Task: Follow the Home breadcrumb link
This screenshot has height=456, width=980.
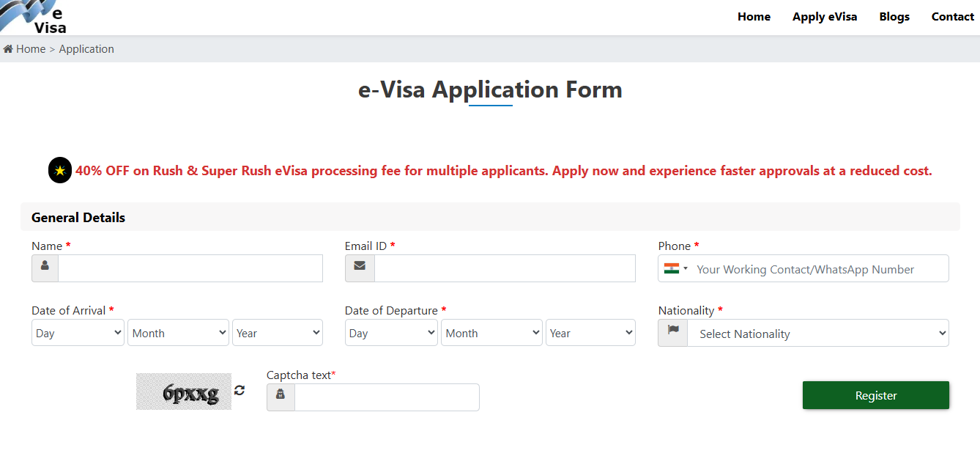Action: coord(31,49)
